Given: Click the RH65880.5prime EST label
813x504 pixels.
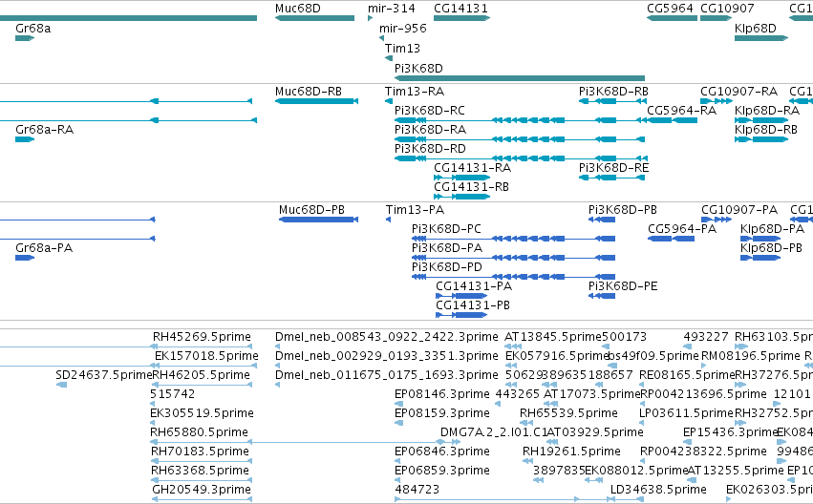Looking at the screenshot, I should [199, 433].
